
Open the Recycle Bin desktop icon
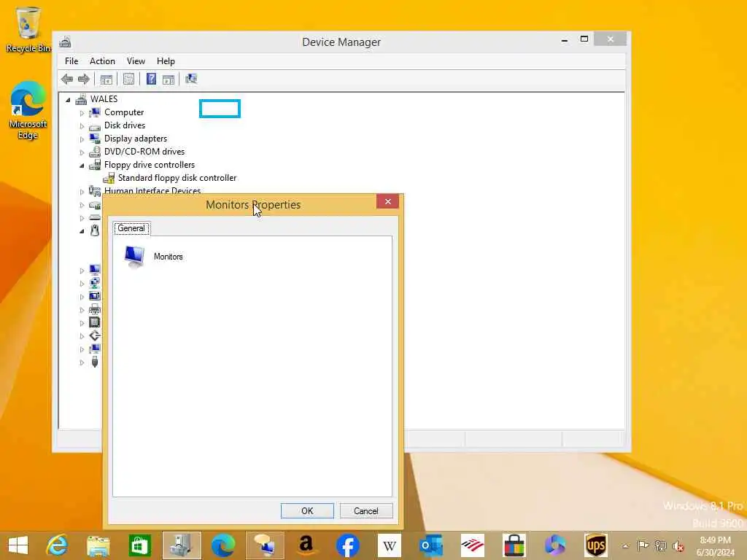coord(28,29)
